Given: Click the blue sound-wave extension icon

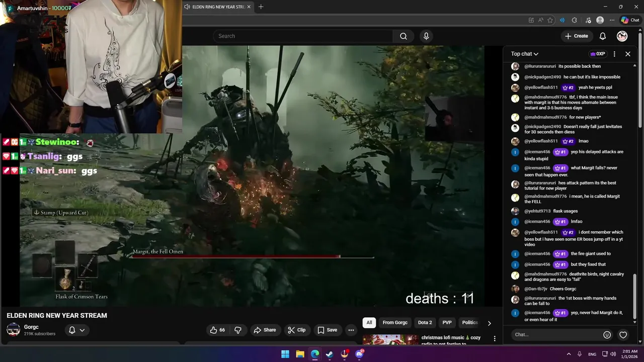Looking at the screenshot, I should tap(562, 20).
